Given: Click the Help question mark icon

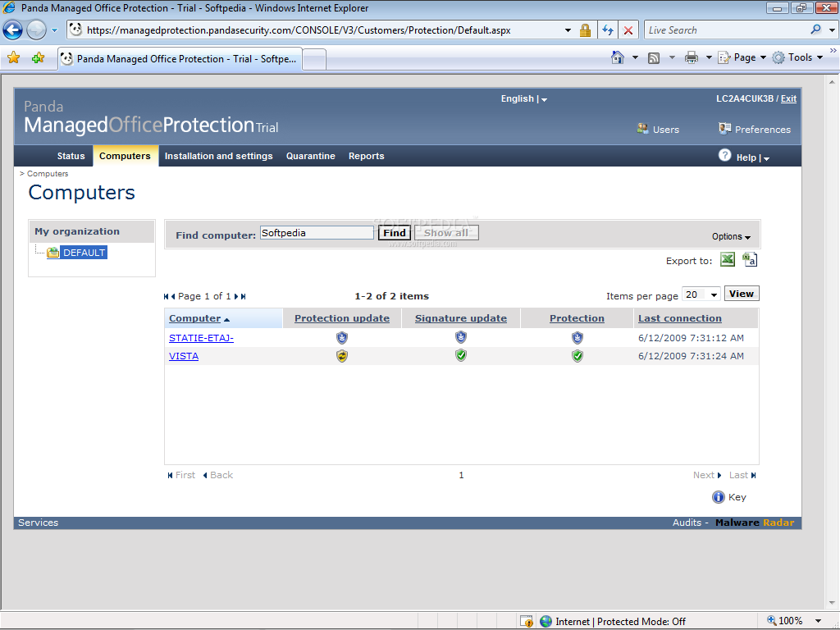Looking at the screenshot, I should [x=724, y=155].
